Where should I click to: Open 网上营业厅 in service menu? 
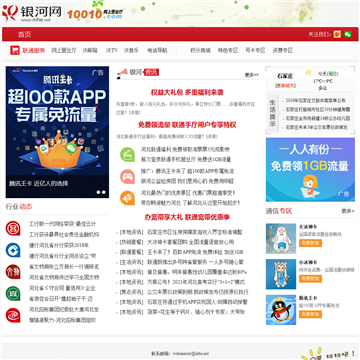(64, 51)
